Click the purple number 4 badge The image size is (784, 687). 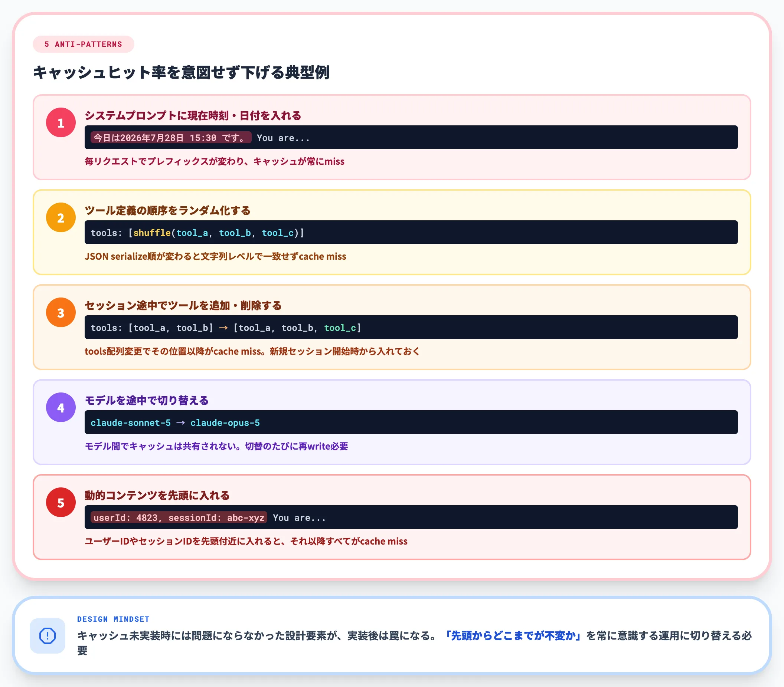pos(61,408)
